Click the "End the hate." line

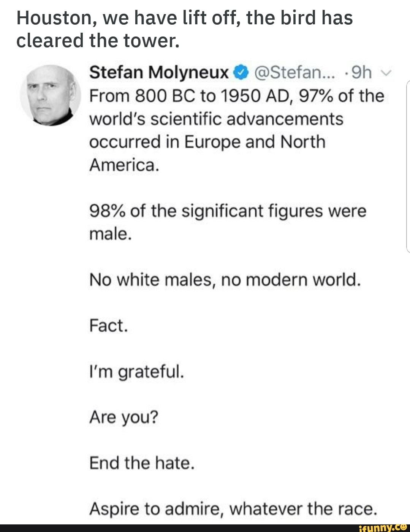click(142, 463)
